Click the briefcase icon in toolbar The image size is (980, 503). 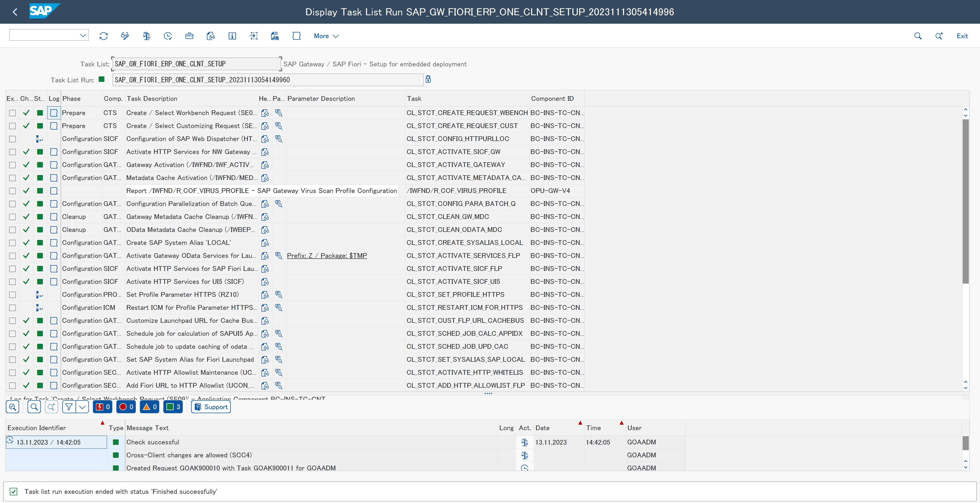189,36
